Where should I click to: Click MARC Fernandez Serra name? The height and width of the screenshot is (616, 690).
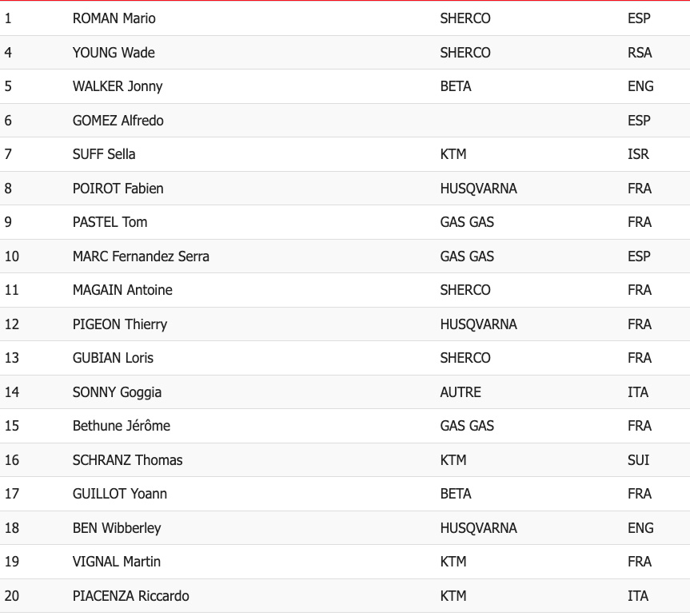coord(141,256)
